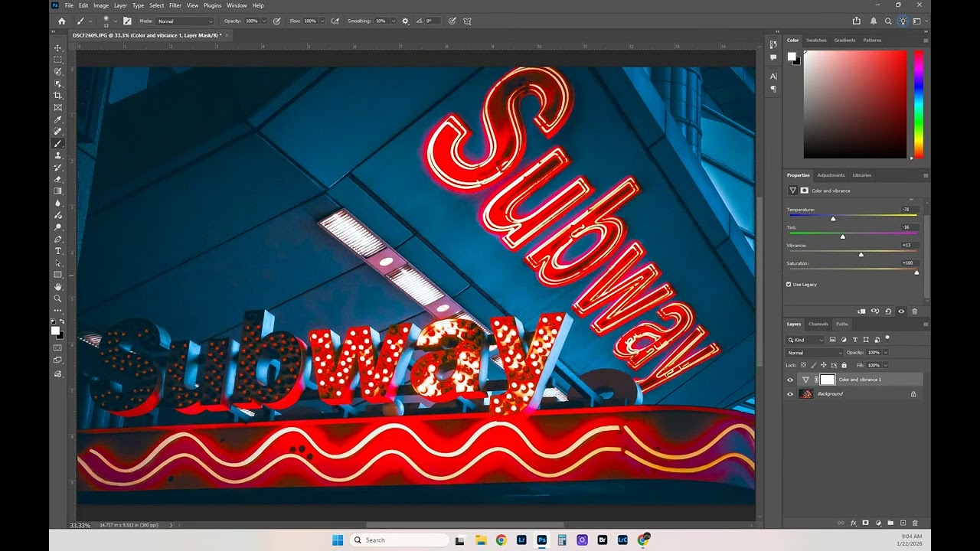
Task: Open the Image menu
Action: [x=101, y=5]
